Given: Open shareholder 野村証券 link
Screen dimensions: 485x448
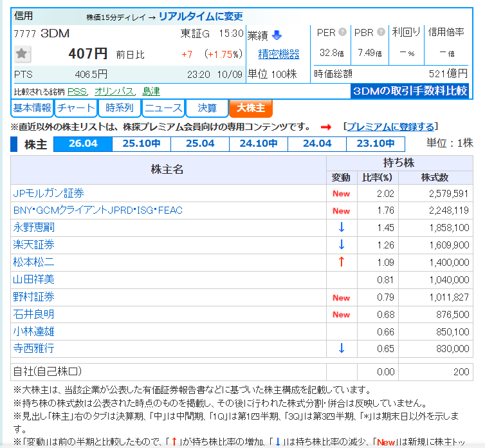Looking at the screenshot, I should coord(33,297).
